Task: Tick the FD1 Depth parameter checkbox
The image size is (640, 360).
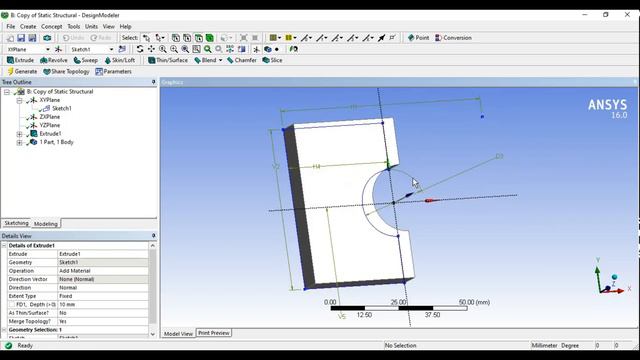Action: tap(11, 304)
